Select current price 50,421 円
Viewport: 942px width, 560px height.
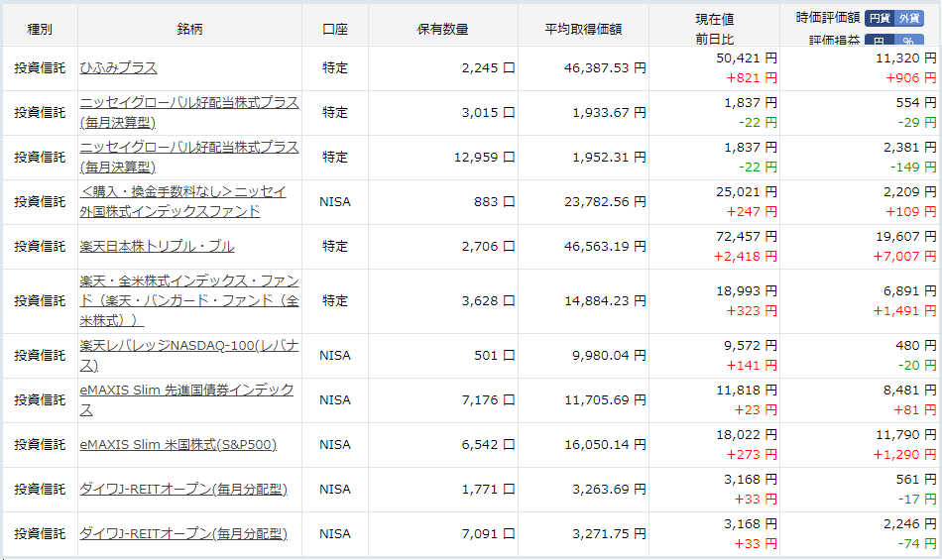point(747,58)
